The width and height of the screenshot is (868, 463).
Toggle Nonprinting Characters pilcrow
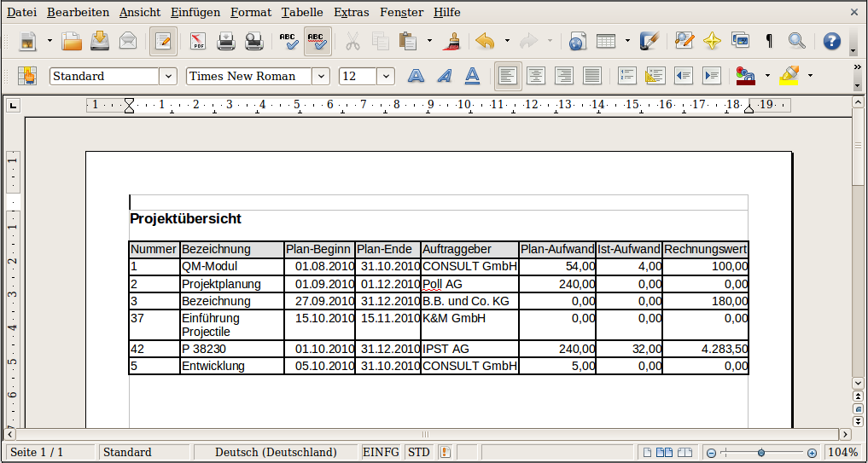769,42
